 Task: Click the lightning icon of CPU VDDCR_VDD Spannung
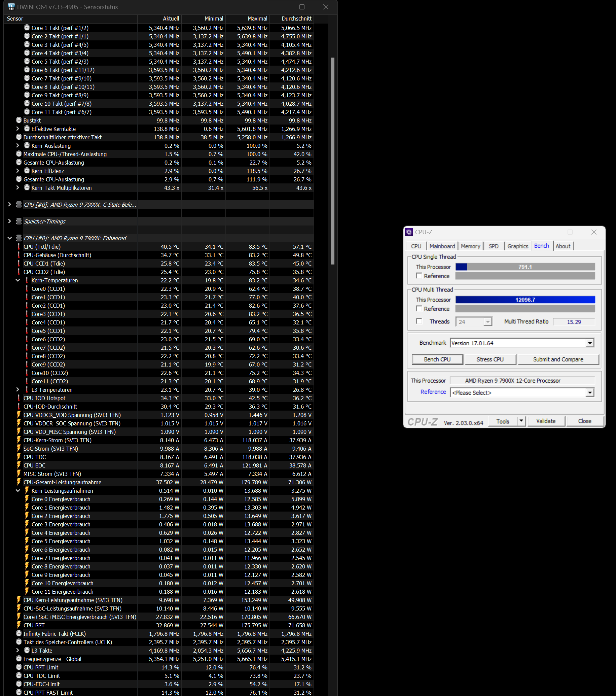(x=19, y=415)
